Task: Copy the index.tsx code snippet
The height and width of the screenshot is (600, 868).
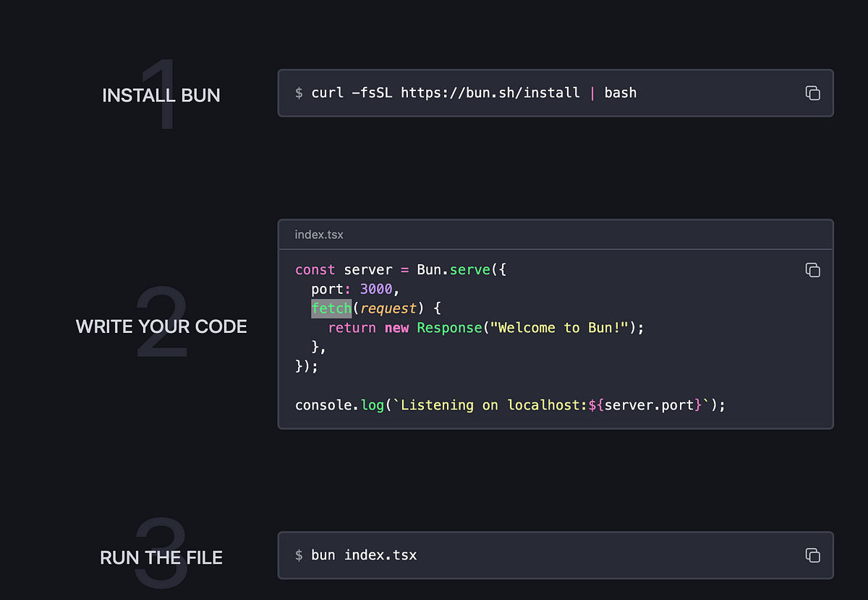Action: (812, 270)
